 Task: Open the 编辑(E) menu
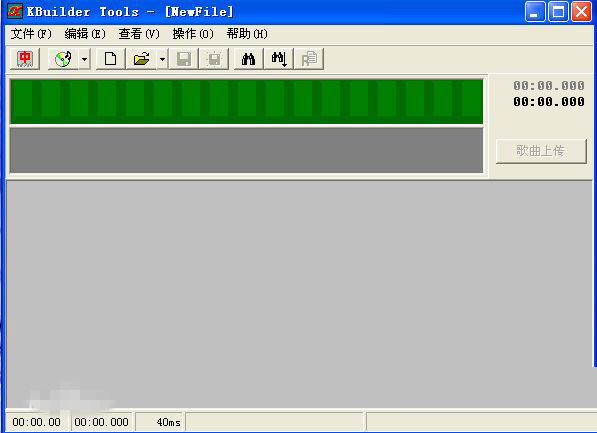point(85,34)
